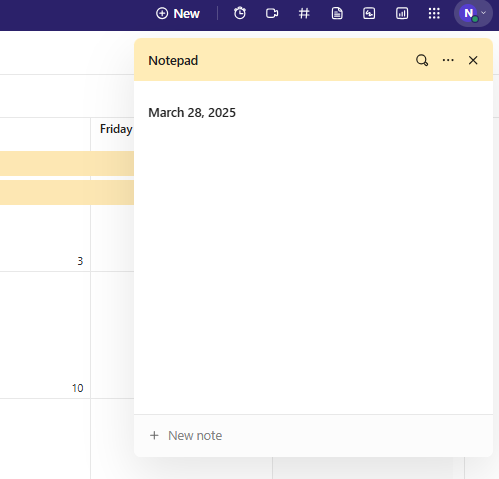Click the Friday column header in calendar
Image resolution: width=499 pixels, height=479 pixels.
(x=116, y=129)
